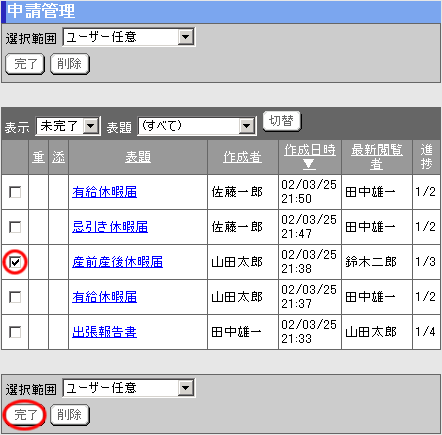Screen dimensions: 442x435
Task: Open the 表示 dropdown showing 未完了
Action: tap(68, 126)
